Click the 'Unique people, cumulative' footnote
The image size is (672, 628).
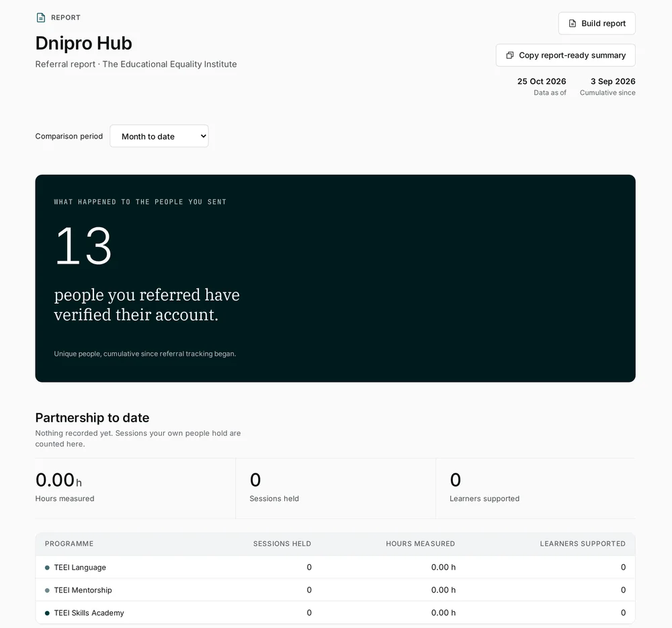click(145, 354)
